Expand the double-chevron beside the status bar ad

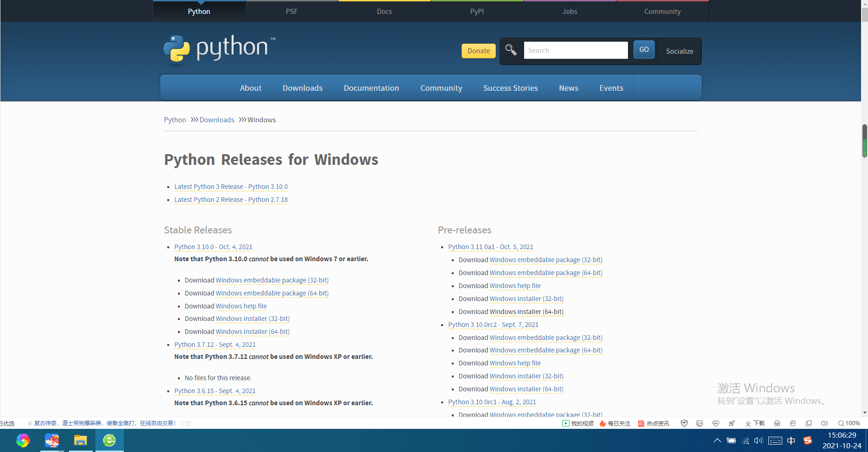tap(30, 423)
